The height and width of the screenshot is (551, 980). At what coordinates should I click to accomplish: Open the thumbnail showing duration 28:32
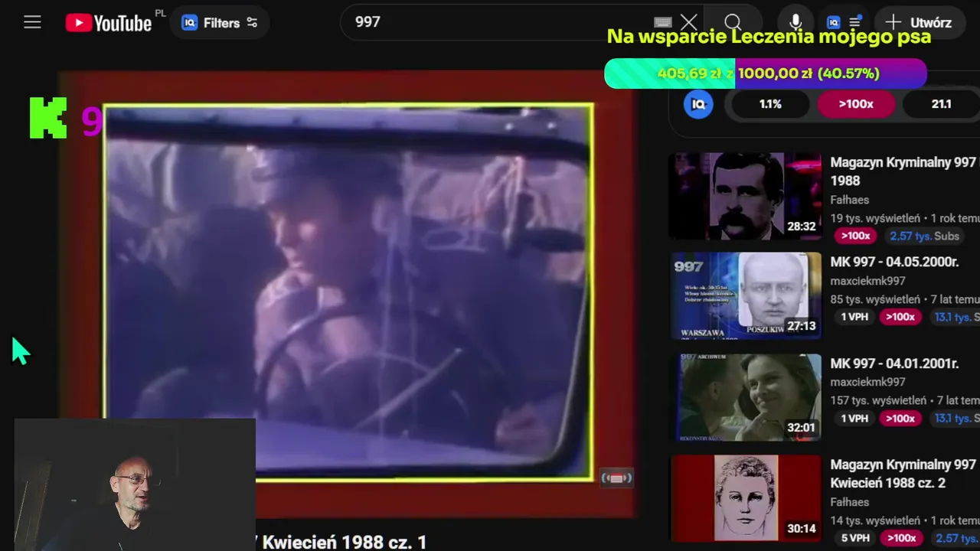tap(746, 196)
